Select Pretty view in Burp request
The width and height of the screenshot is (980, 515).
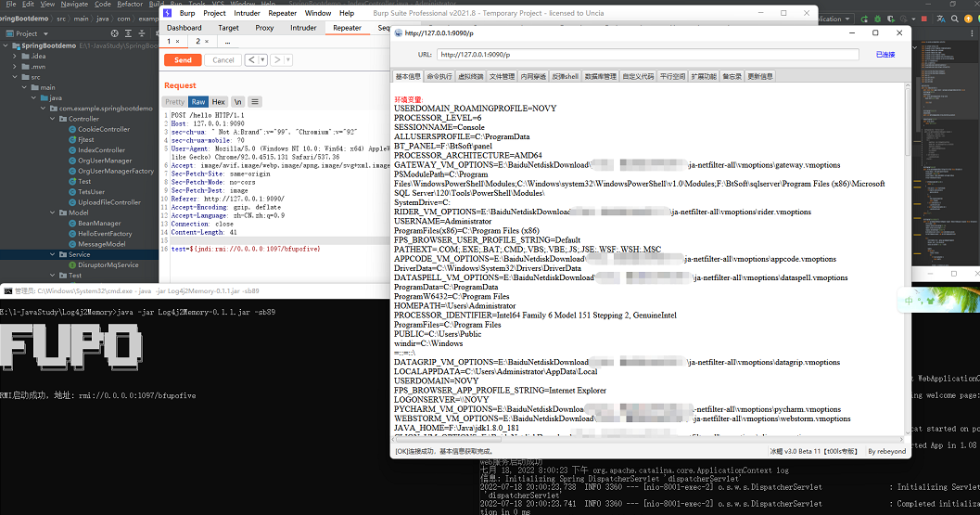coord(175,102)
